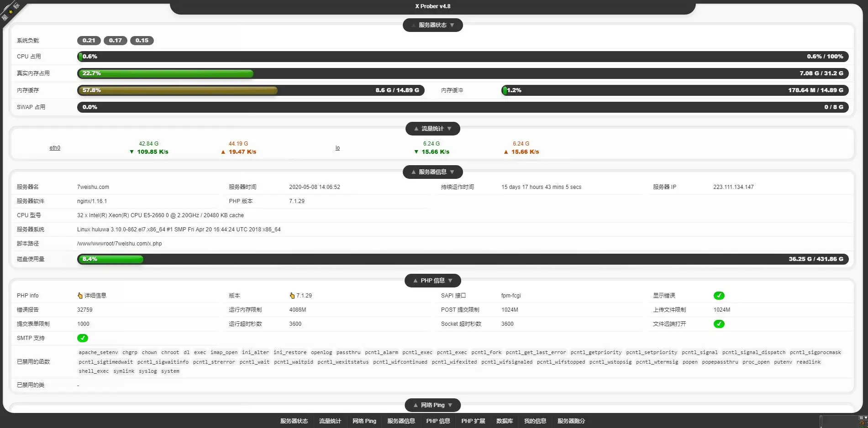Open the PHP 扩展 footer nav item
Viewport: 868px width, 428px height.
[x=473, y=421]
